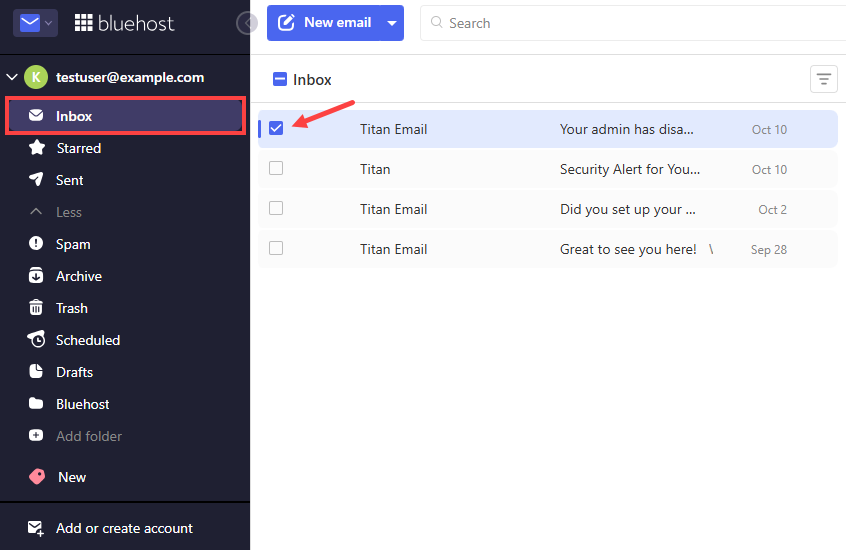The image size is (846, 550).
Task: Click the Sent paper plane icon
Action: 36,179
